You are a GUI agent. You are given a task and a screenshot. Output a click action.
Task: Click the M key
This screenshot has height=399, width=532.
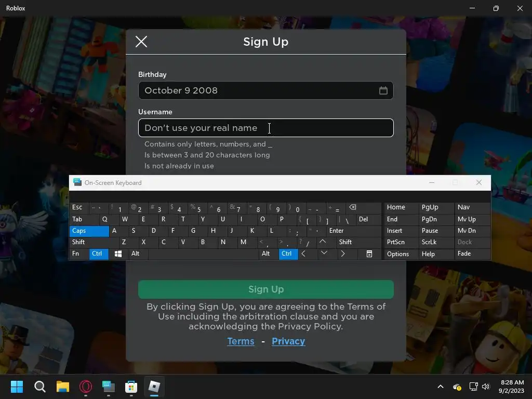tap(247, 242)
